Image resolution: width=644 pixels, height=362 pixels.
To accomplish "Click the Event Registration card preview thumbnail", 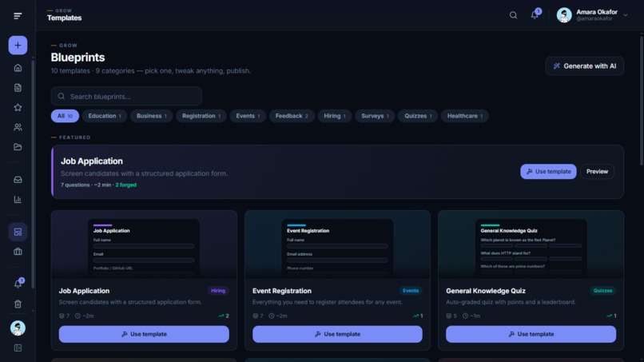I will coord(337,245).
